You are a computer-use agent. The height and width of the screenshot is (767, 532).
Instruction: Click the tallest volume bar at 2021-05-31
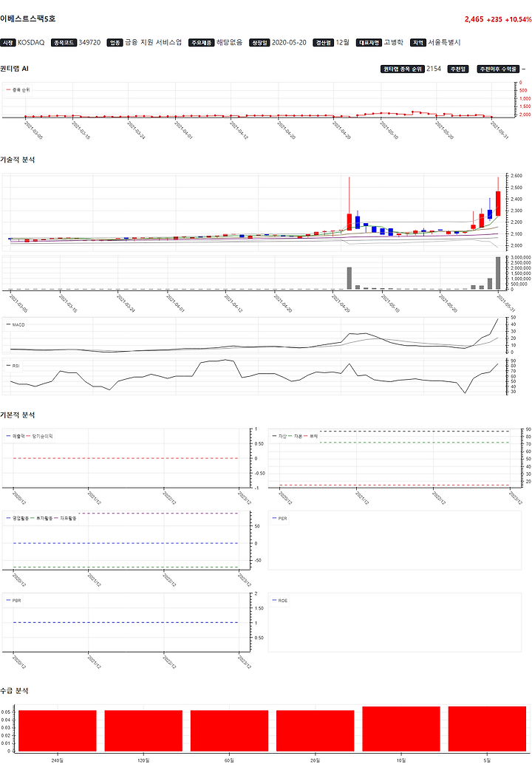click(x=498, y=273)
